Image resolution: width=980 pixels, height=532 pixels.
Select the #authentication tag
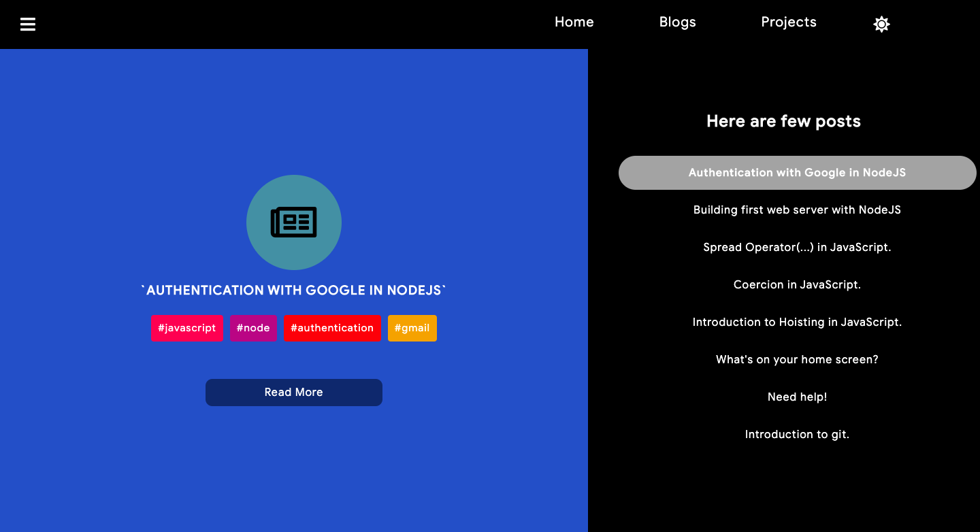point(332,328)
